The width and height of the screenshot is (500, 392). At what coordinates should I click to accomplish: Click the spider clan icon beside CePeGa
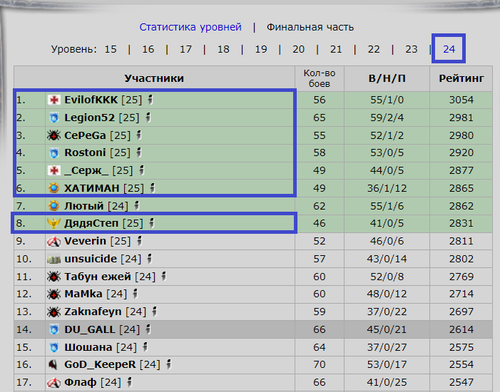pyautogui.click(x=54, y=135)
